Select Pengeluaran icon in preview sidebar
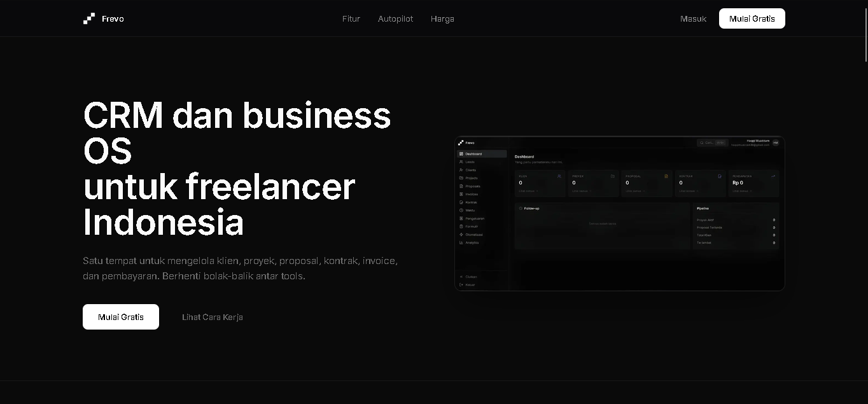Screen dimensions: 868x404 point(461,218)
